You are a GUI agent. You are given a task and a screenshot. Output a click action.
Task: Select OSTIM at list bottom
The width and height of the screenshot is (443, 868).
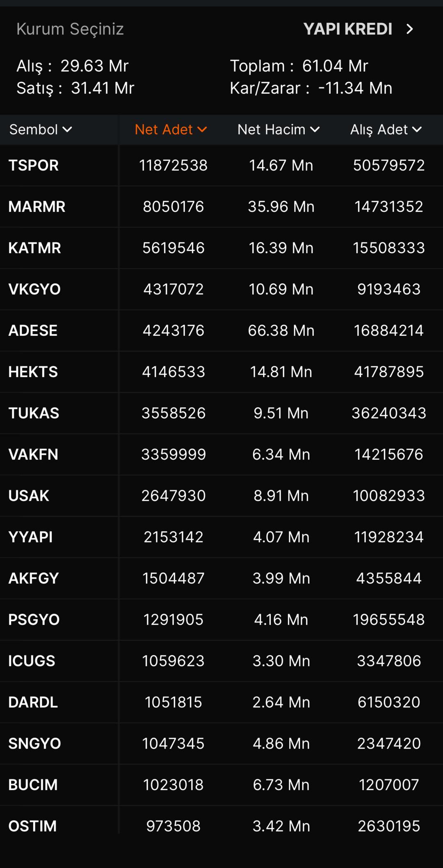pos(32,826)
